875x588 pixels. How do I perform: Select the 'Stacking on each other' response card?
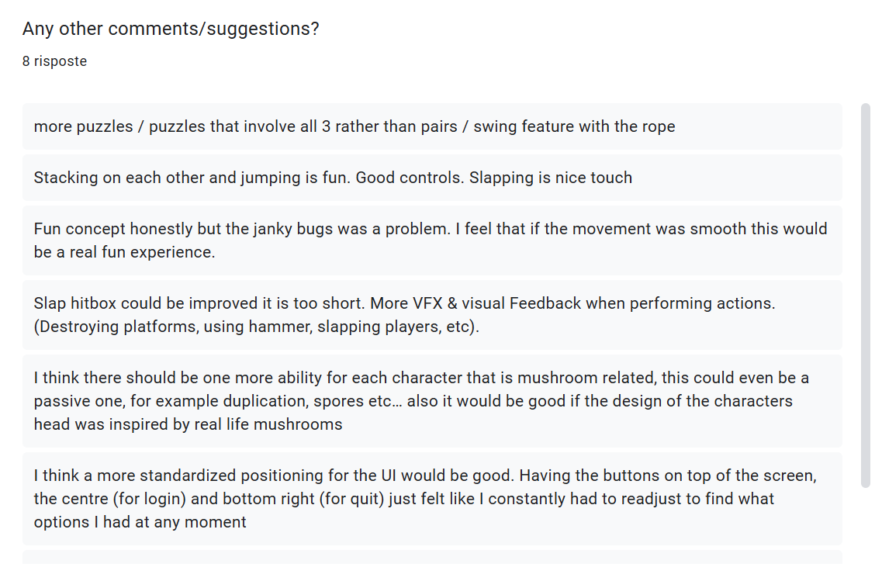pyautogui.click(x=432, y=178)
